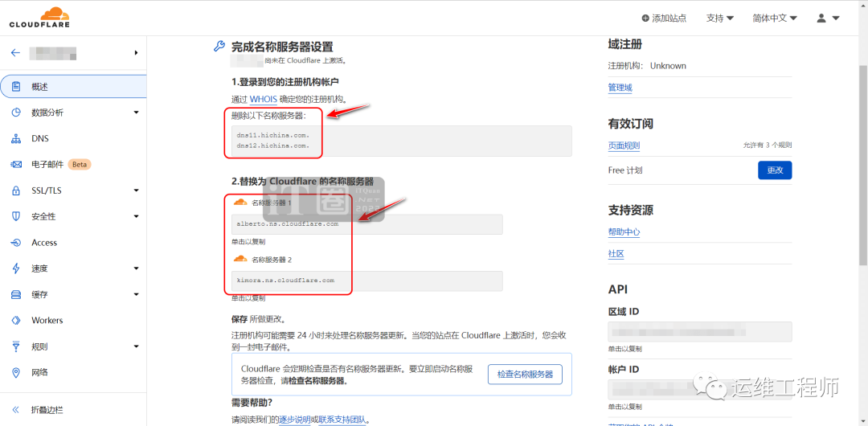This screenshot has width=868, height=426.
Task: Open the 联系支持团队 link
Action: click(x=342, y=420)
